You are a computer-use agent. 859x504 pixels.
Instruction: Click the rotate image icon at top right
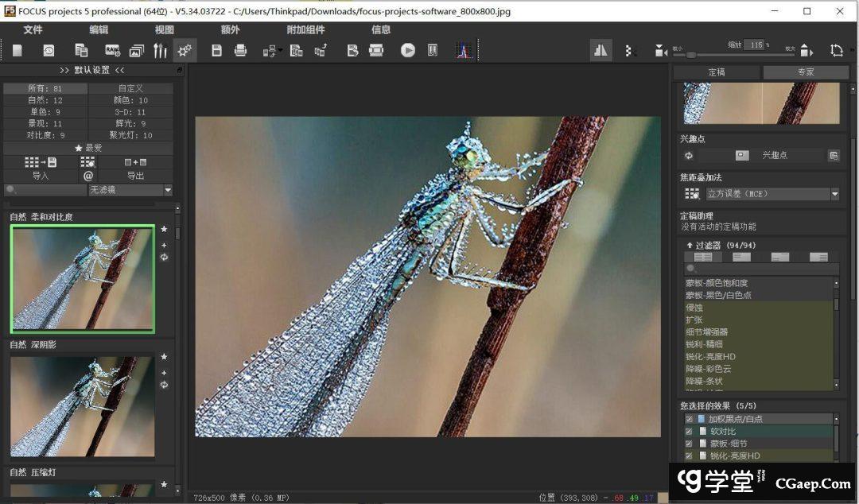tap(836, 50)
